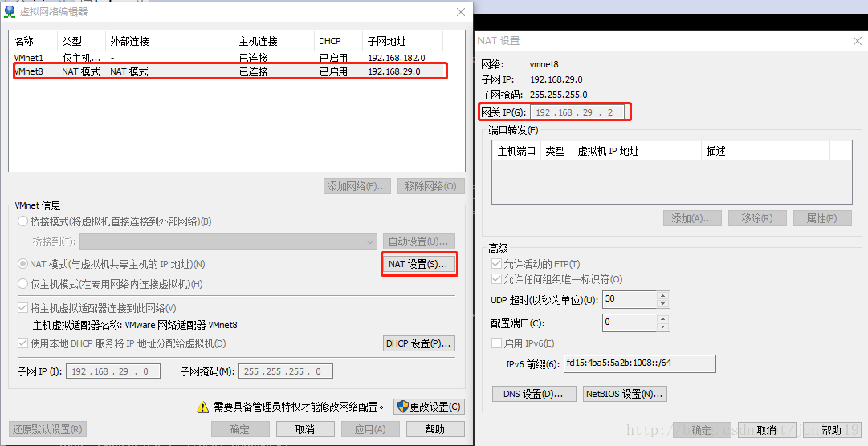Select 仅主机模式 radio button
Viewport: 868px width, 446px height.
[x=22, y=284]
